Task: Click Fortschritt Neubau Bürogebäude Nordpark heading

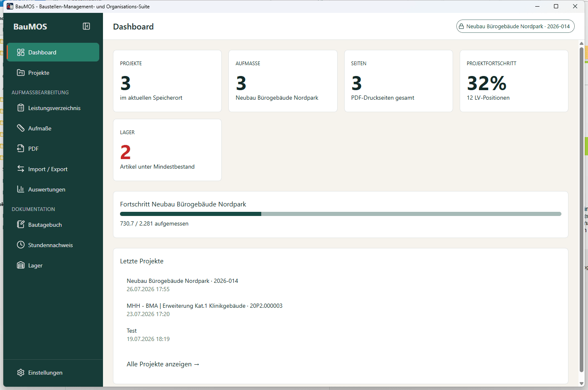Action: pos(183,204)
